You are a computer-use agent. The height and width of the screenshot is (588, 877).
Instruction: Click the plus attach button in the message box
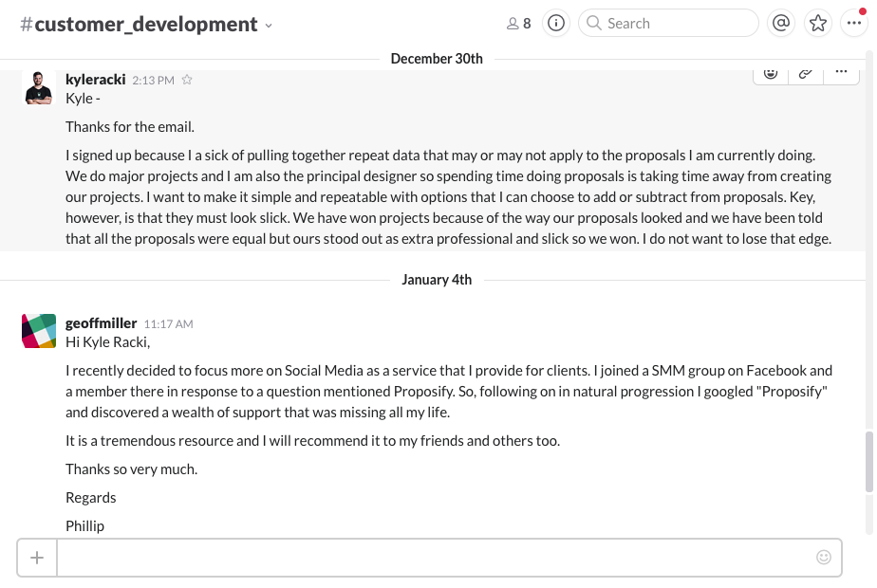(37, 557)
